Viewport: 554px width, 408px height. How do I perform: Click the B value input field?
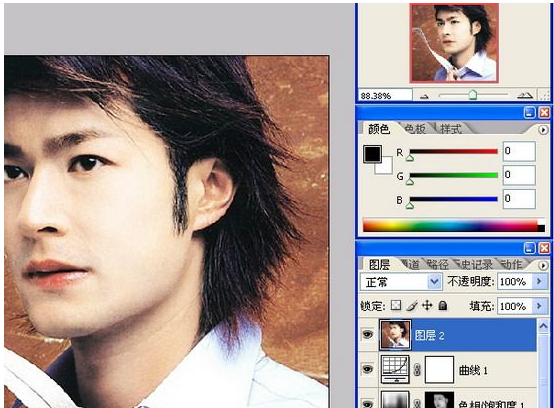point(519,199)
